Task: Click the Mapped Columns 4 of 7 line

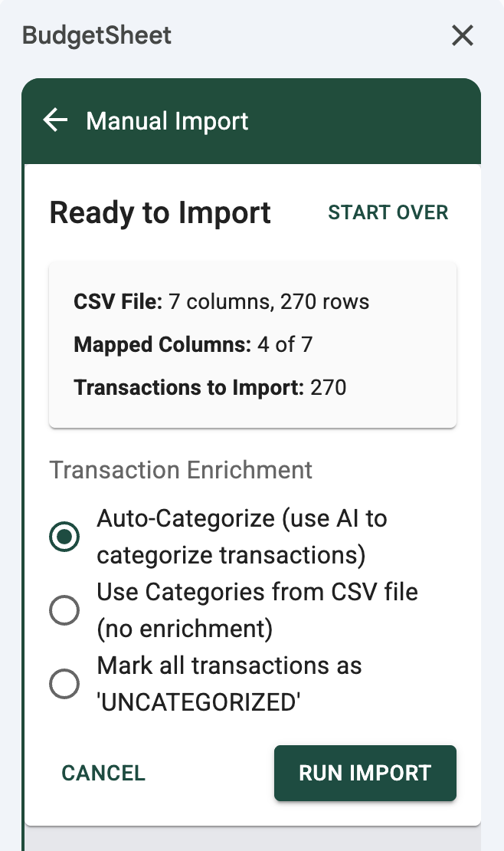Action: tap(193, 345)
